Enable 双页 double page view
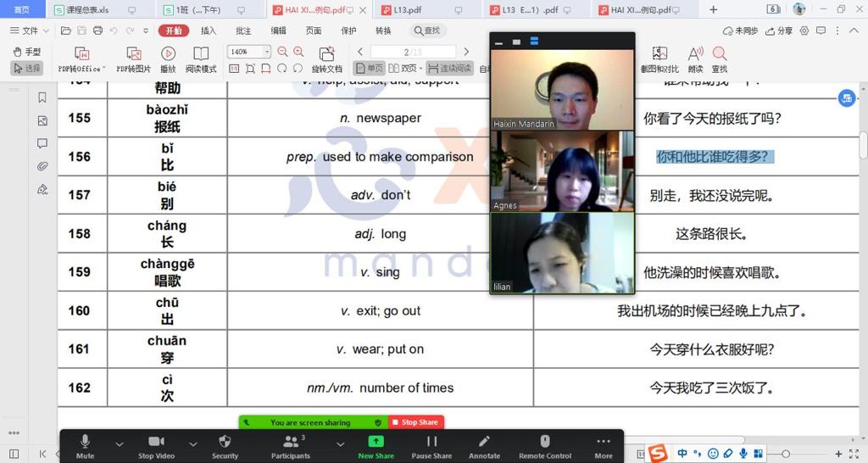The height and width of the screenshot is (463, 868). (x=404, y=68)
